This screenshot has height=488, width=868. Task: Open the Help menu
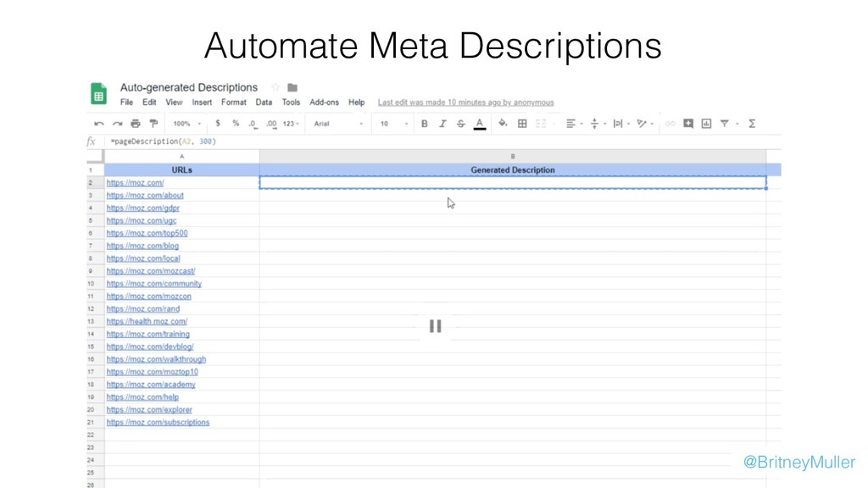(357, 103)
